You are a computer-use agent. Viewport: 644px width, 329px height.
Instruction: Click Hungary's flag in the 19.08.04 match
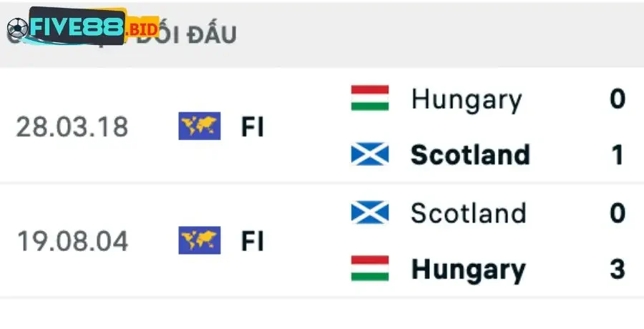(x=370, y=269)
